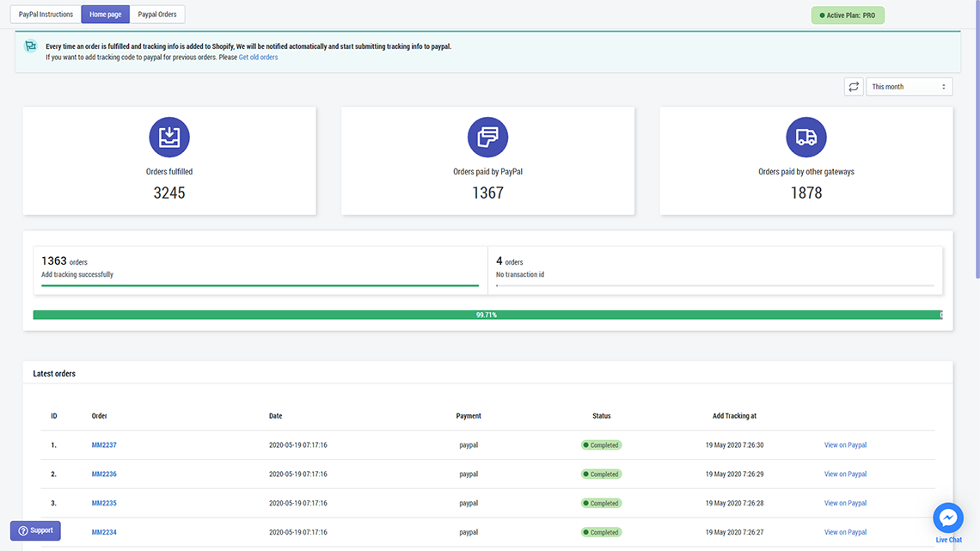This screenshot has height=551, width=980.
Task: Click the Active Plan: PRO badge
Action: pos(848,15)
